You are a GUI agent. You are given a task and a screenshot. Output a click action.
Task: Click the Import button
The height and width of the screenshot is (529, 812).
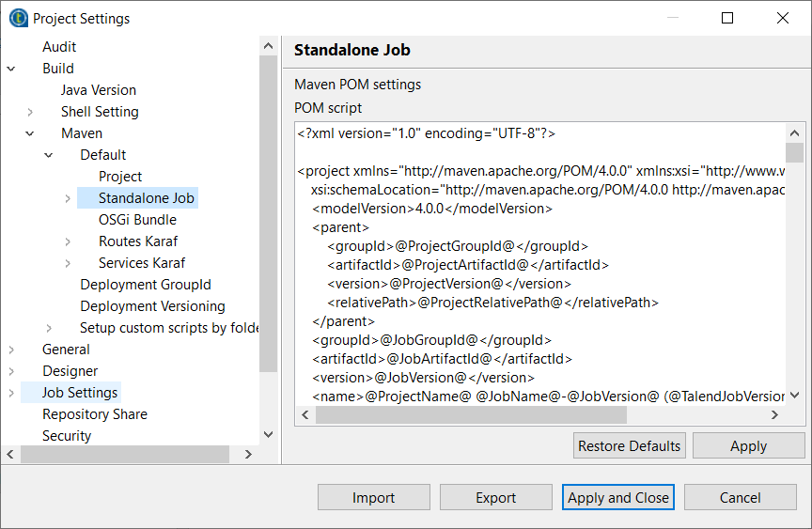click(x=373, y=498)
